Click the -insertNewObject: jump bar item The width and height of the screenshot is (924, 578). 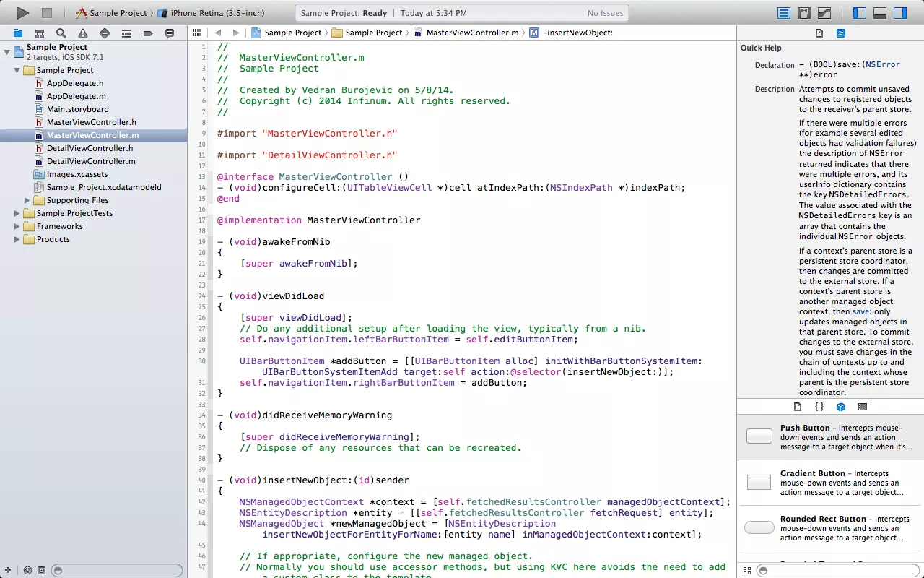(577, 33)
